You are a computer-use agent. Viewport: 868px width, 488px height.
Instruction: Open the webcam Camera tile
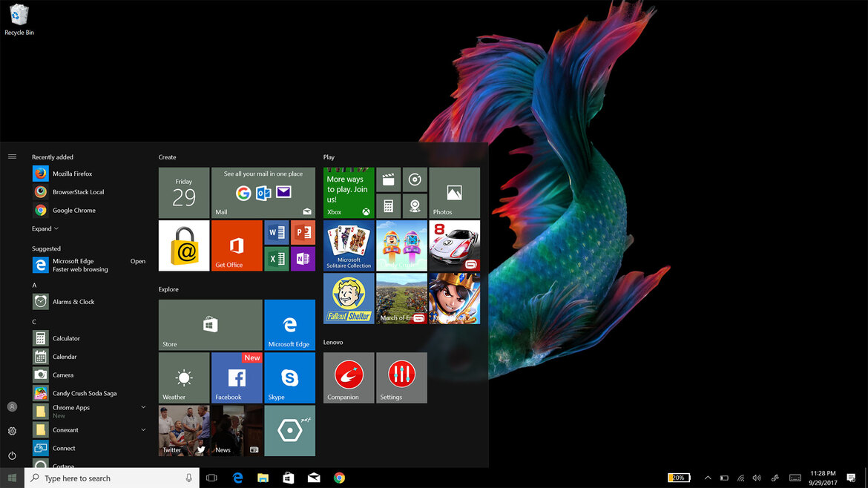[x=415, y=206]
